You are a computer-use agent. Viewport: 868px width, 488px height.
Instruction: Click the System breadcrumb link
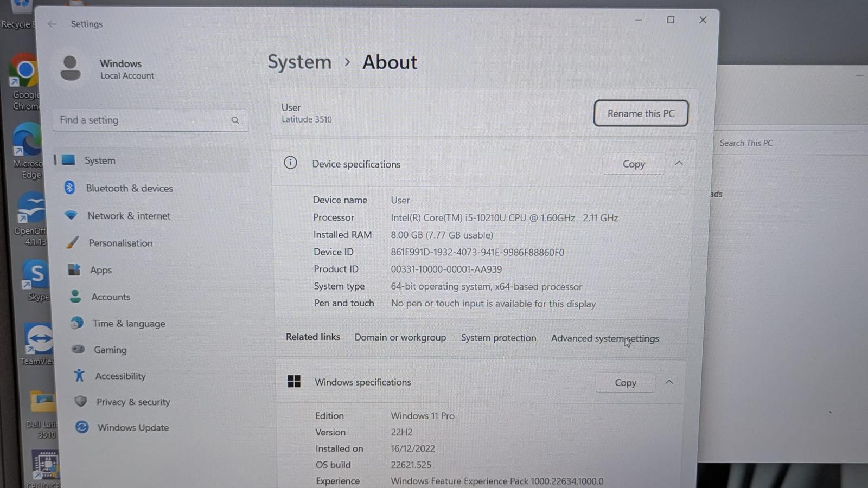point(299,62)
